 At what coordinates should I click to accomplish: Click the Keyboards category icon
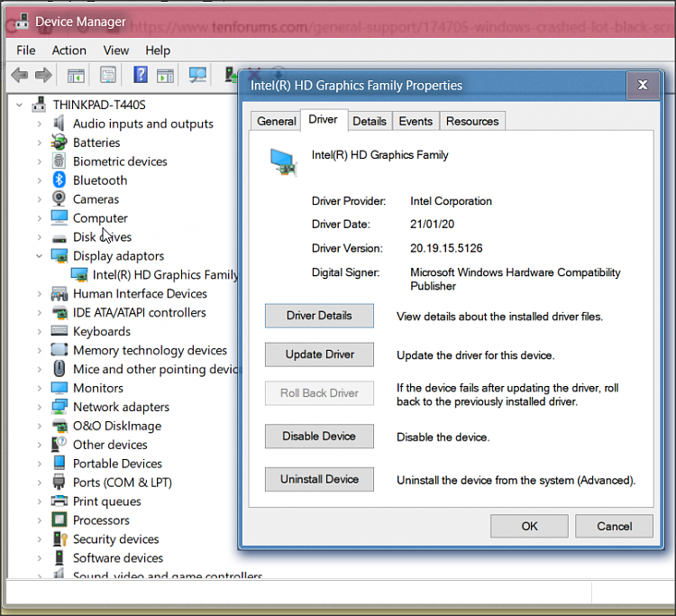point(59,331)
